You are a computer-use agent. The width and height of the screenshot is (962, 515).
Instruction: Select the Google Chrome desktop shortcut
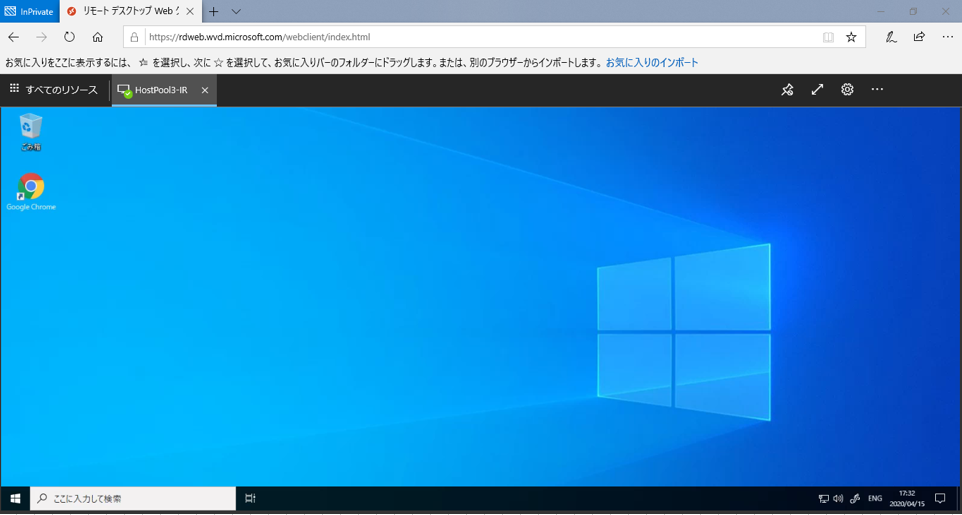tap(31, 192)
